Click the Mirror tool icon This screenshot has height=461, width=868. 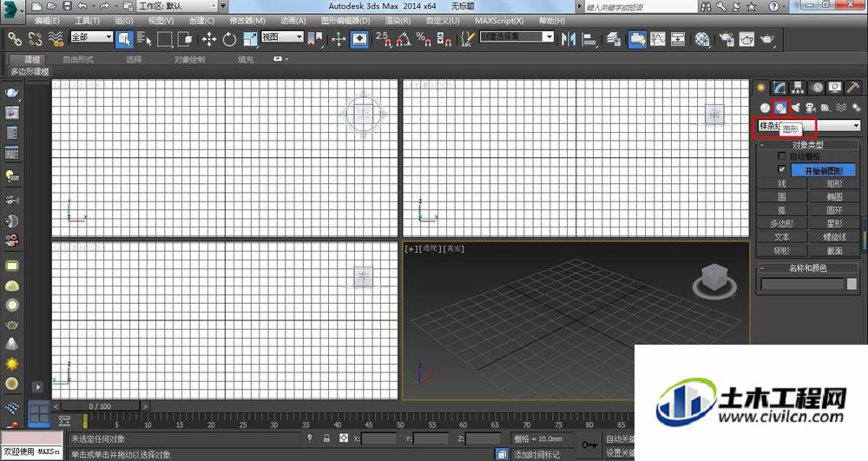click(569, 39)
